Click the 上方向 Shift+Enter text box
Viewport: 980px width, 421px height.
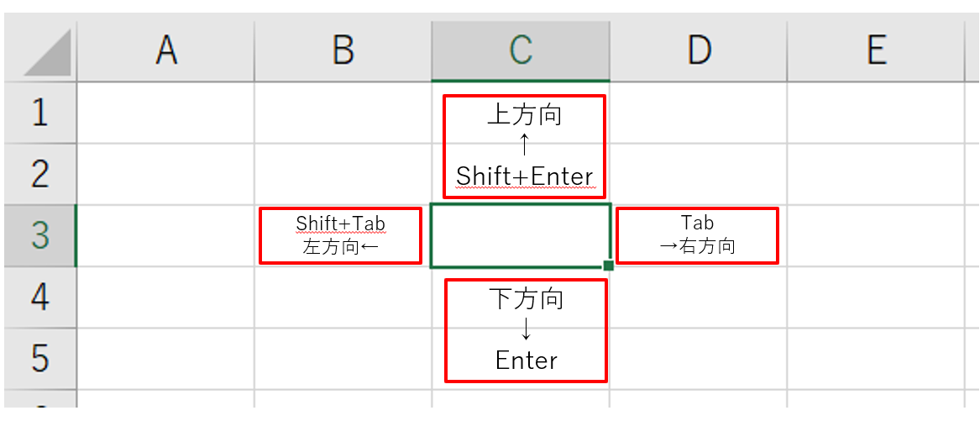click(x=524, y=145)
